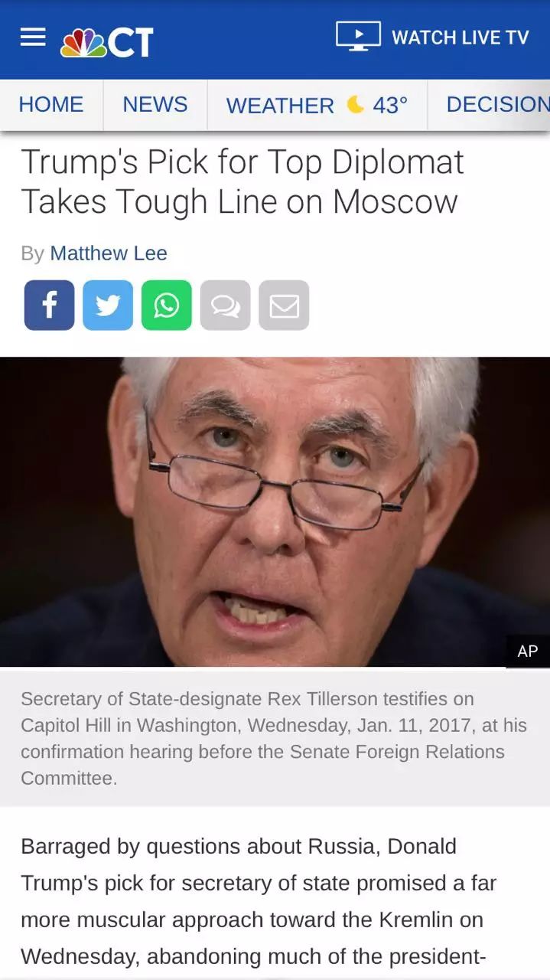The height and width of the screenshot is (980, 550).
Task: Click the AP photo credit label
Action: [x=528, y=652]
